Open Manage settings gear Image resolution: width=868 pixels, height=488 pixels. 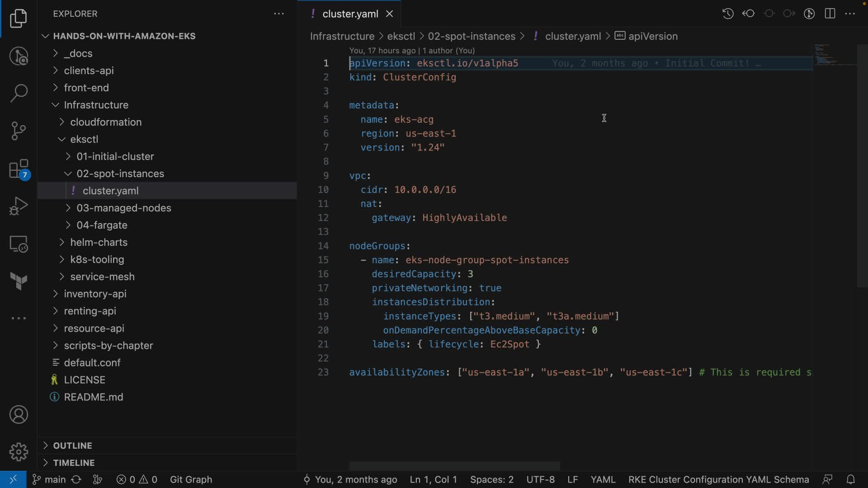point(19,452)
